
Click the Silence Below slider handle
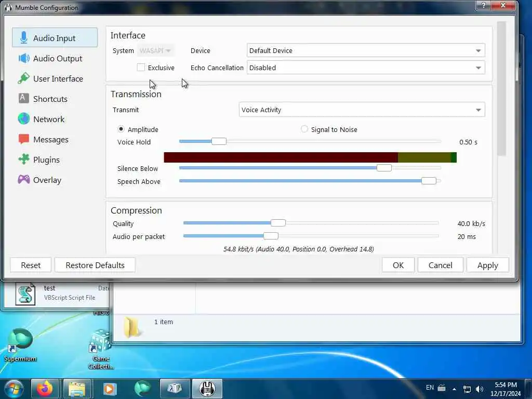point(384,168)
